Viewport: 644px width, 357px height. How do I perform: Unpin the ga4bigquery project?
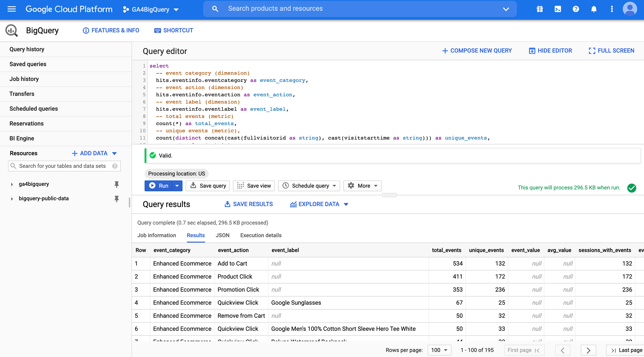[x=117, y=184]
